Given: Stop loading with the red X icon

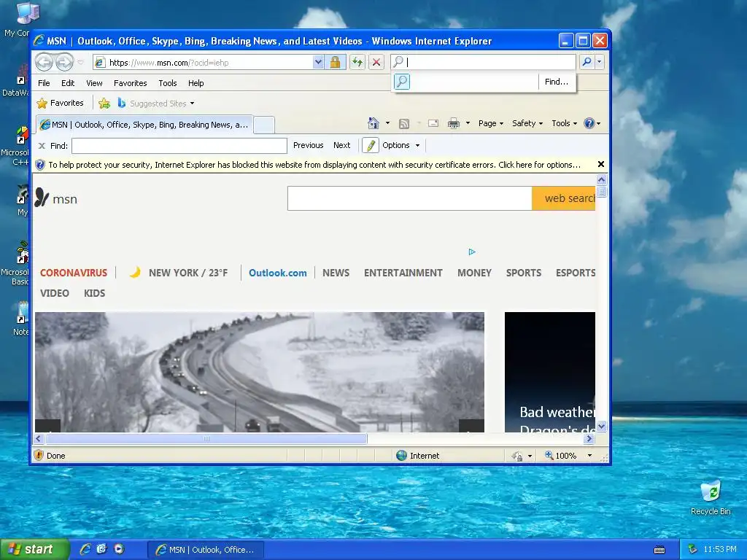Looking at the screenshot, I should click(x=376, y=63).
